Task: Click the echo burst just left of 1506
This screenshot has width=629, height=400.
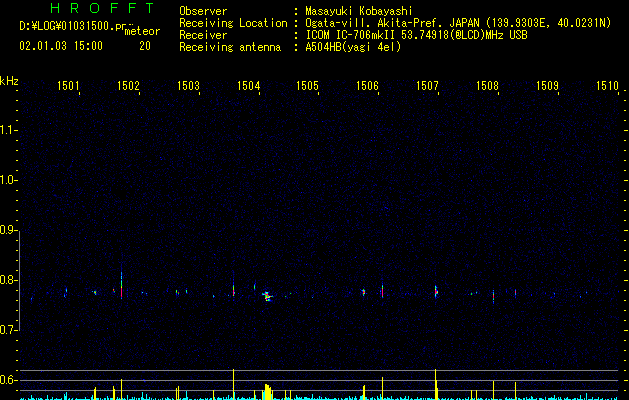Action: (x=363, y=292)
